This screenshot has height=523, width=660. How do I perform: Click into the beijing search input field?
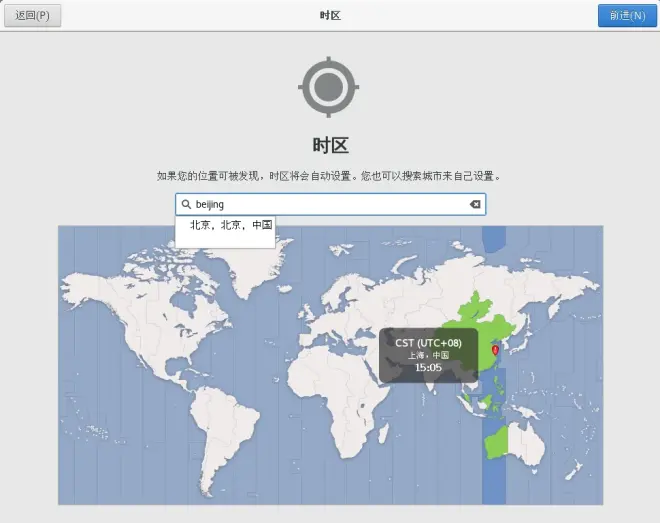pos(330,204)
